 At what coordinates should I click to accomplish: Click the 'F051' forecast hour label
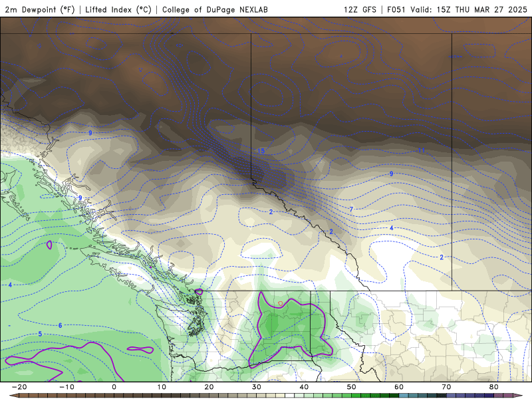396,9
